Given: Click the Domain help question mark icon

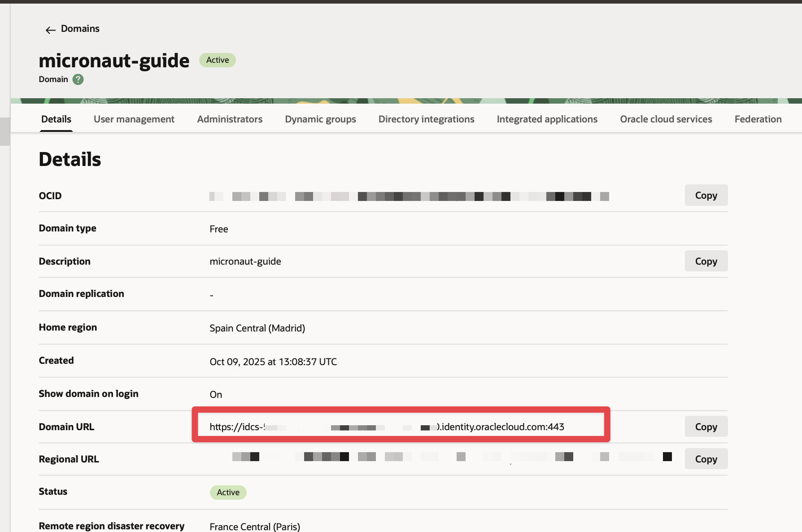Looking at the screenshot, I should point(78,79).
